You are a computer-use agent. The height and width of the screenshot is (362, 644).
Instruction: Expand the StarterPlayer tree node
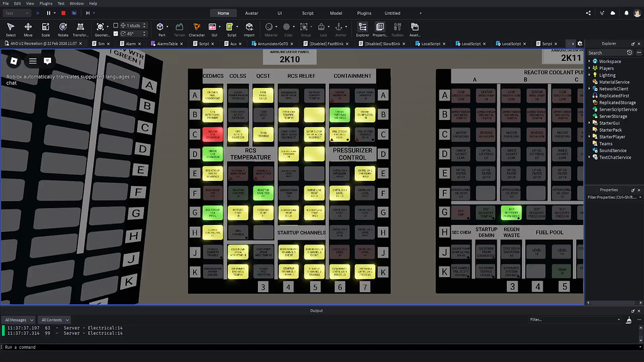point(590,136)
